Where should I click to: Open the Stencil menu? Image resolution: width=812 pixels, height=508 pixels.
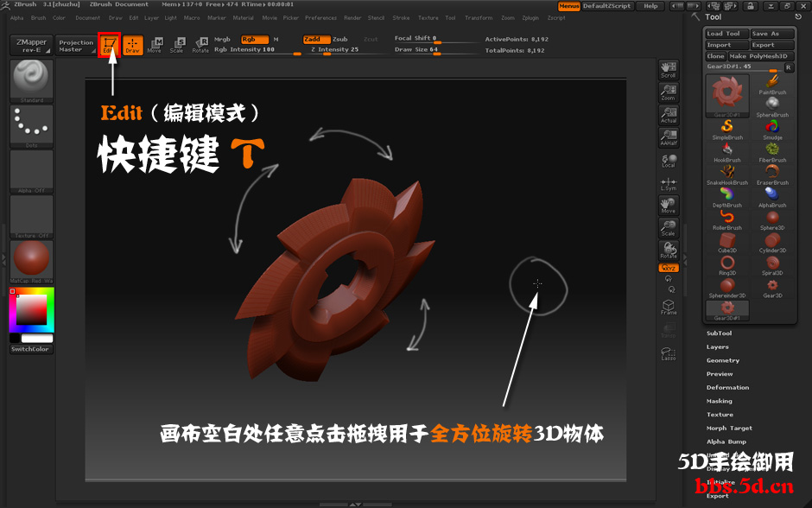376,17
